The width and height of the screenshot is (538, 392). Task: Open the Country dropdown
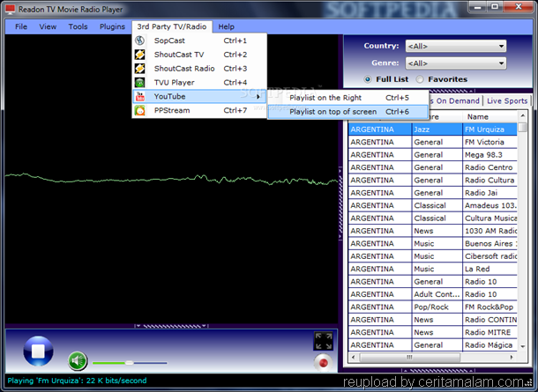(456, 46)
